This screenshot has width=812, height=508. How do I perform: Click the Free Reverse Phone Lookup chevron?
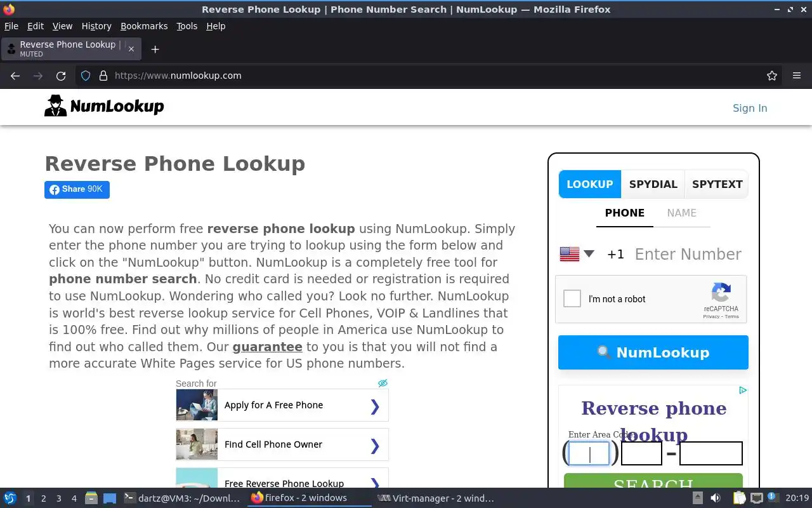pos(375,483)
